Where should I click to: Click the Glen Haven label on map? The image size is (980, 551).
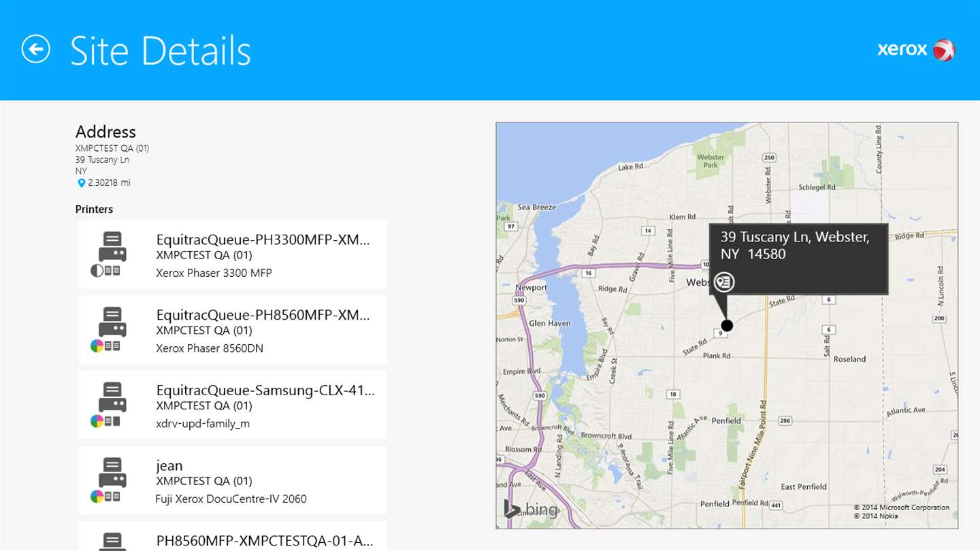(549, 323)
